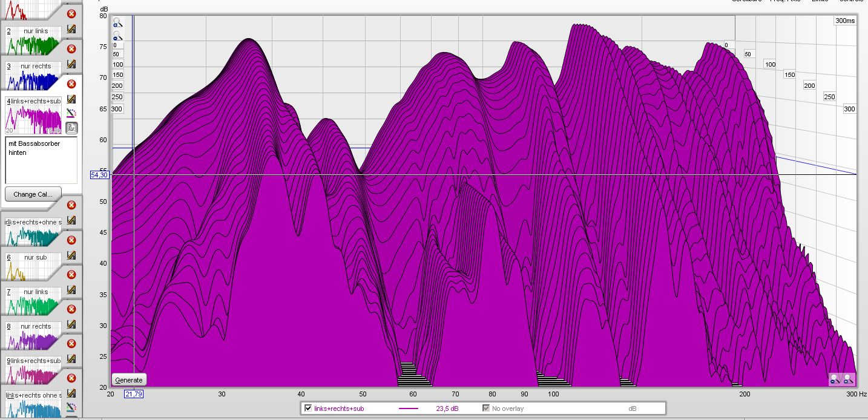Click the 50 time label under the zoom icons
The image size is (868, 420).
click(116, 54)
